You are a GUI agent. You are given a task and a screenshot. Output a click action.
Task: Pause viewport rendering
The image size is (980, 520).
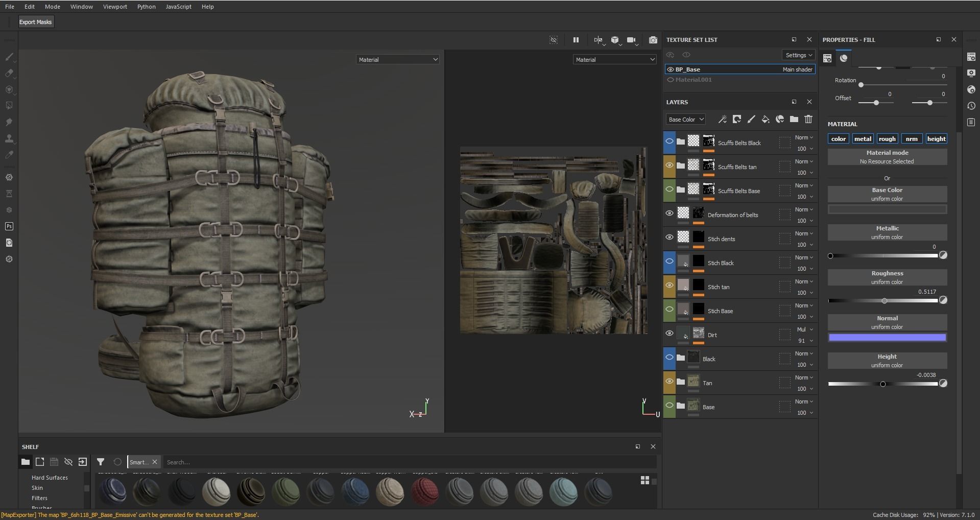pos(576,40)
